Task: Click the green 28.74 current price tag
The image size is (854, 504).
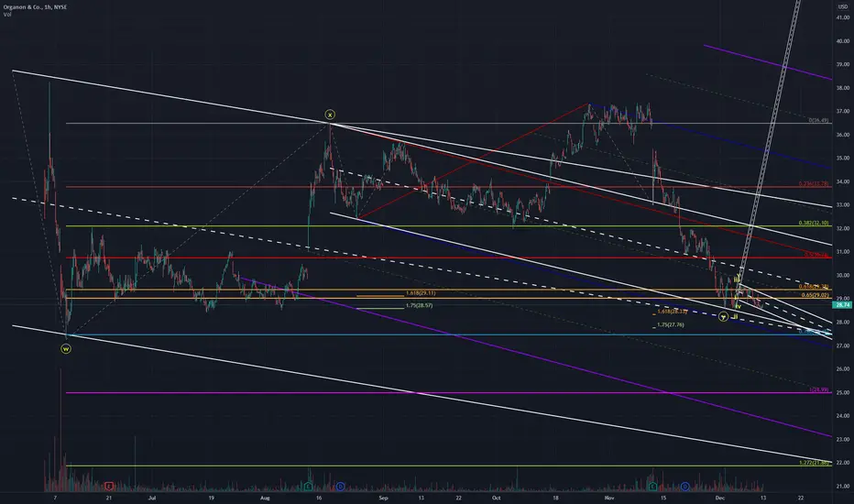Action: pyautogui.click(x=843, y=305)
